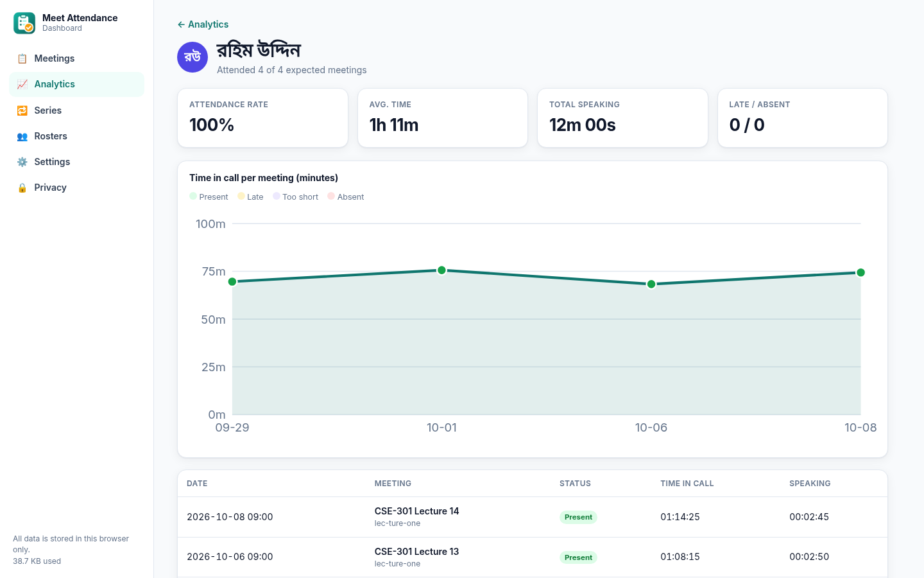Click the Status column header

pyautogui.click(x=575, y=484)
